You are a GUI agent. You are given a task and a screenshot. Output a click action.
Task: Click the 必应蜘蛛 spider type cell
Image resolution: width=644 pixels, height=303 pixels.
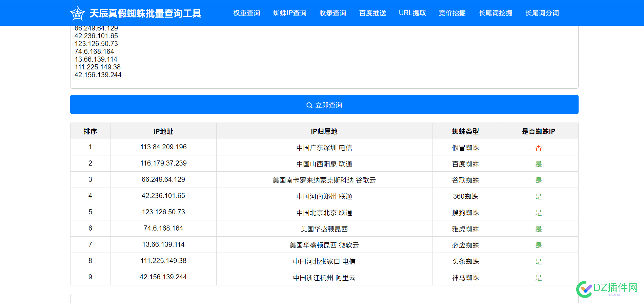click(465, 245)
